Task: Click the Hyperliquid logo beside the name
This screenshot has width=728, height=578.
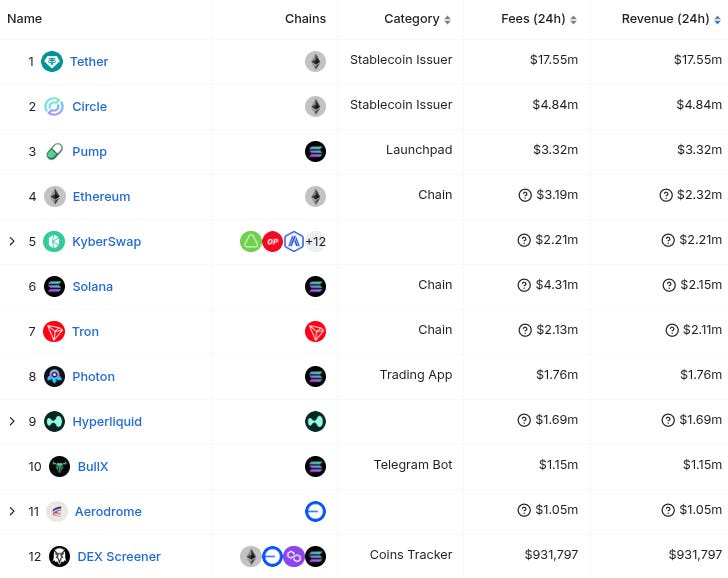Action: click(x=54, y=422)
